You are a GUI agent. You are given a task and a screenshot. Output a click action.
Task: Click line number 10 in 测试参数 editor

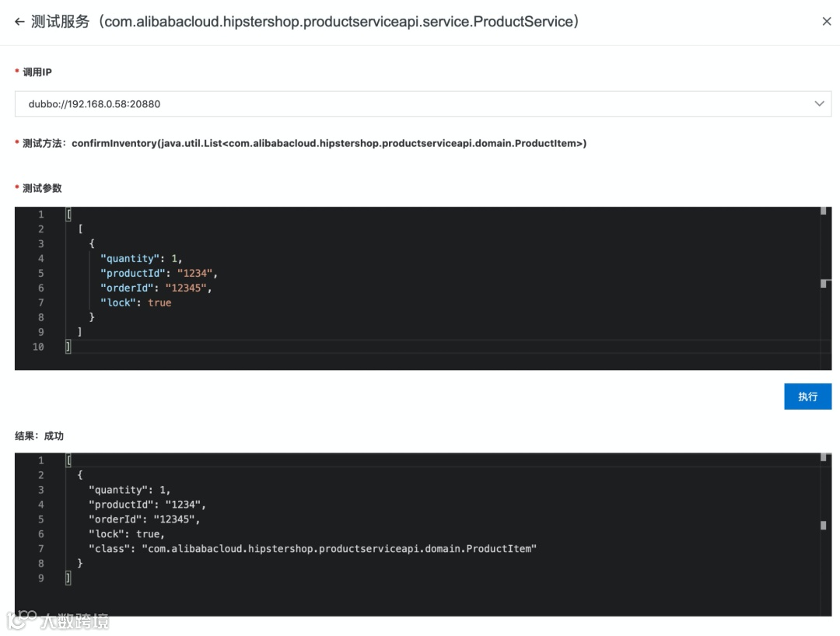(38, 347)
